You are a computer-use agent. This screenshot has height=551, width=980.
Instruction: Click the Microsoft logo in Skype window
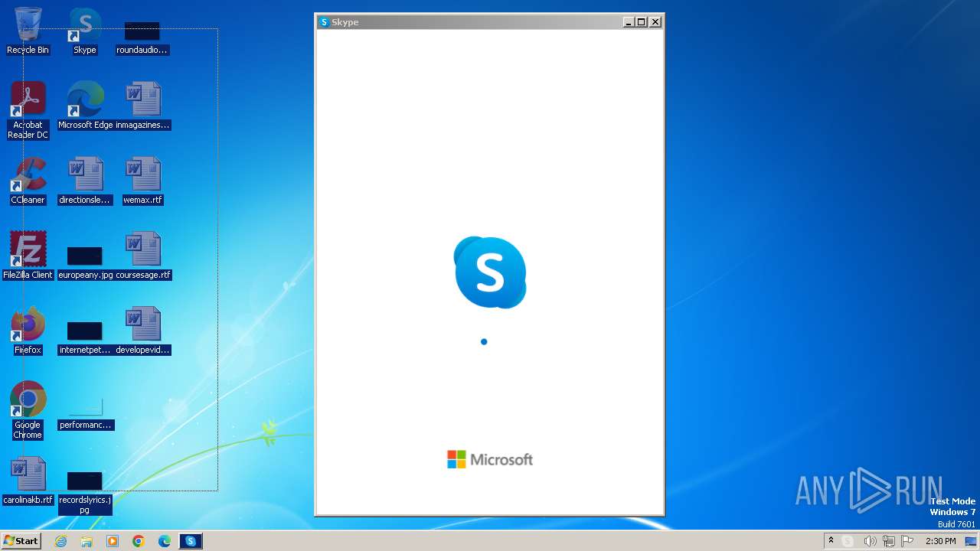(490, 459)
